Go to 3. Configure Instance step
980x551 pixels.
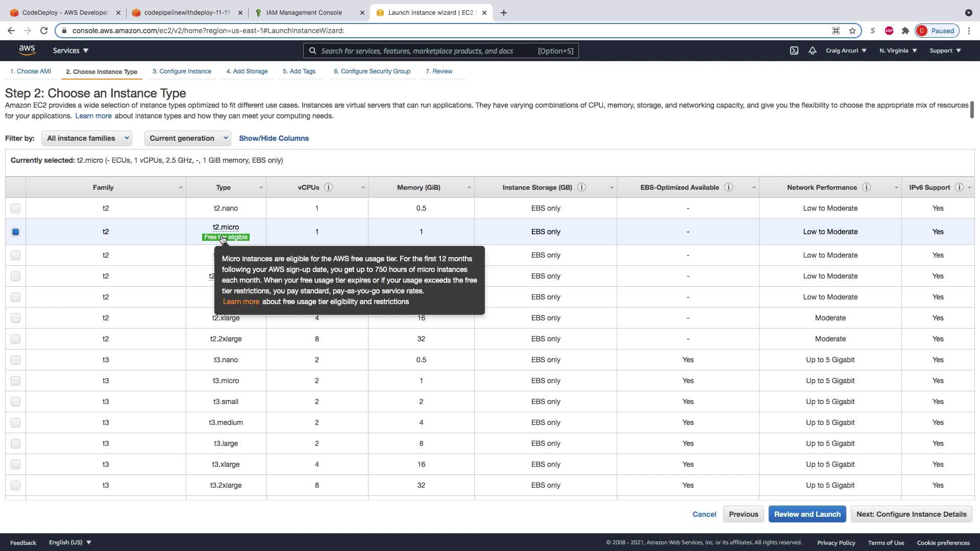182,71
